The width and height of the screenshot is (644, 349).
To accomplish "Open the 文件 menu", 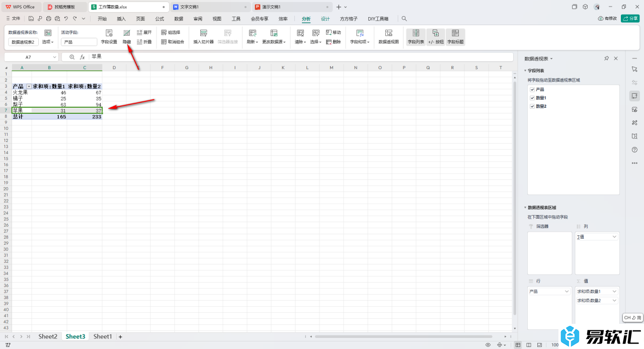I will click(x=13, y=19).
